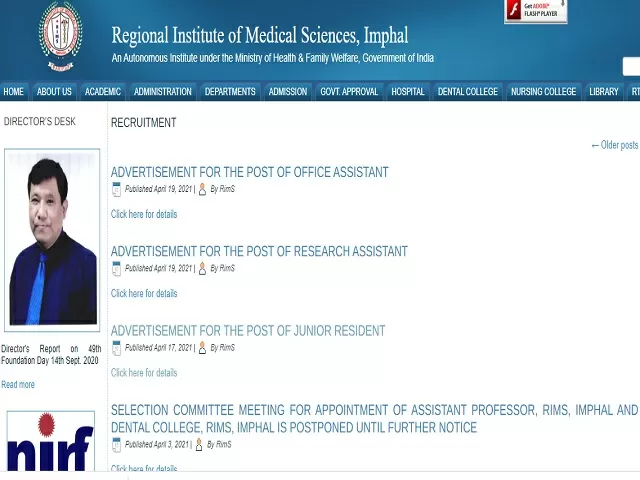The width and height of the screenshot is (640, 480).
Task: Click 'By RimS' author under Research Assistant post
Action: click(x=222, y=268)
